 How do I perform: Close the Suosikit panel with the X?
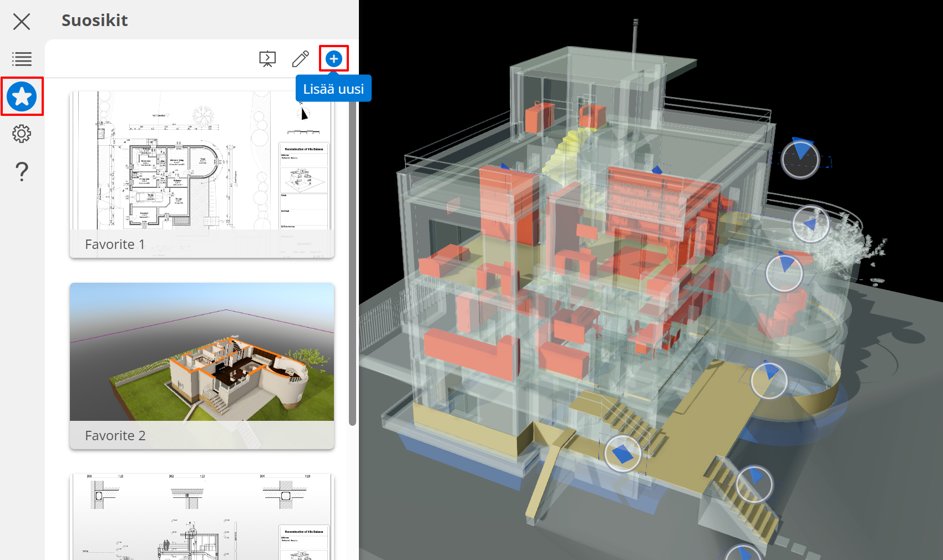point(22,22)
